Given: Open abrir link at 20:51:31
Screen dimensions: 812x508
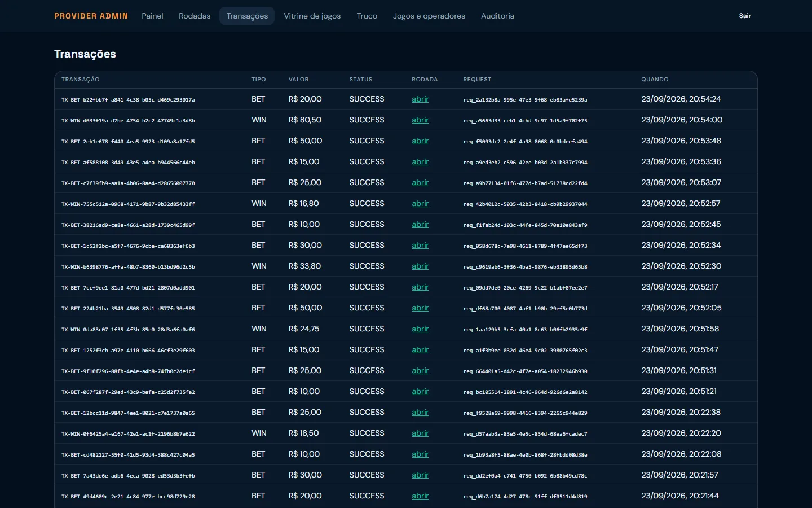Looking at the screenshot, I should tap(420, 370).
